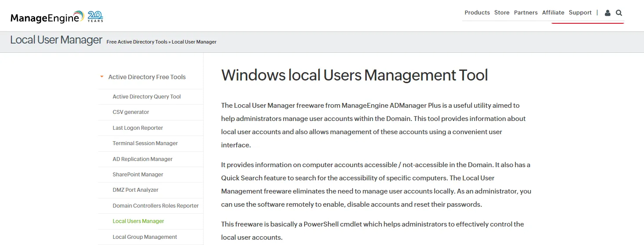Open the Affiliate menu item
The image size is (644, 245).
tap(553, 13)
